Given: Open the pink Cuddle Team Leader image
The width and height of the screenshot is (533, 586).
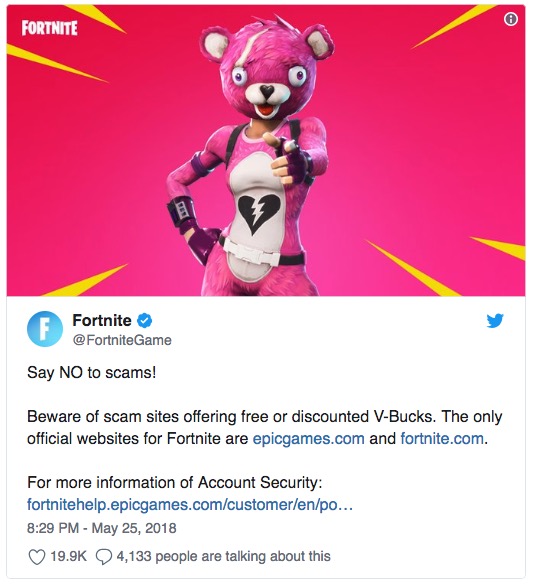Looking at the screenshot, I should pyautogui.click(x=266, y=151).
